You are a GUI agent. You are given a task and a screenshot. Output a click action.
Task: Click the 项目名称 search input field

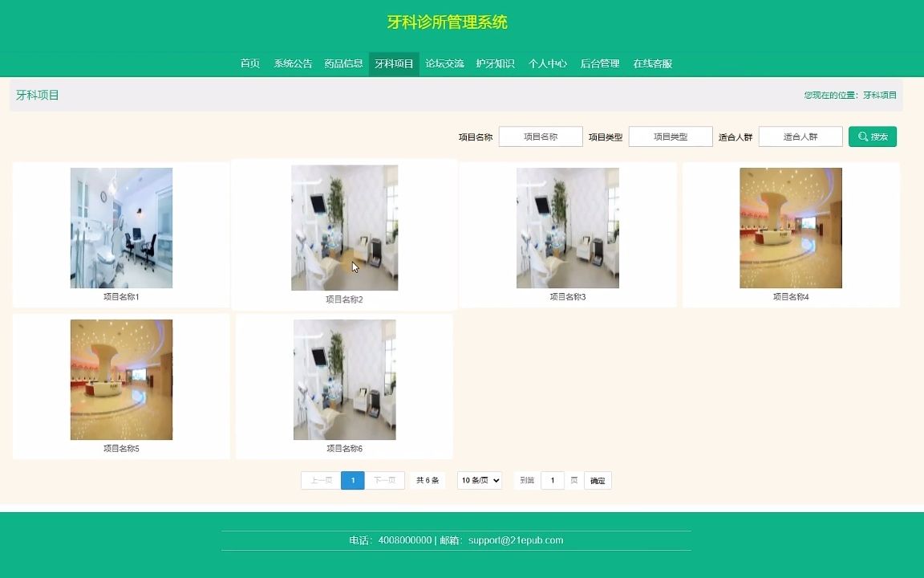[540, 136]
